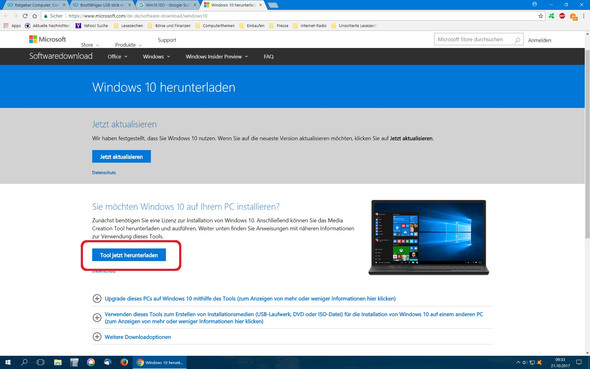Click Tool jetzt herunterladen button
This screenshot has height=369, width=590.
pos(129,255)
